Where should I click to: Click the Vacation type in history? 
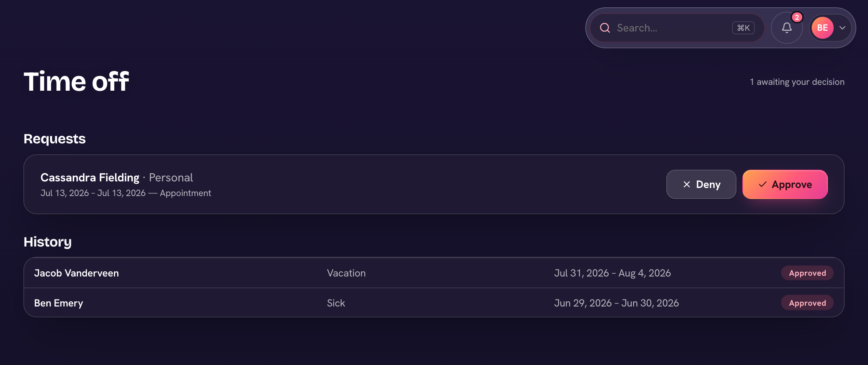click(x=346, y=273)
